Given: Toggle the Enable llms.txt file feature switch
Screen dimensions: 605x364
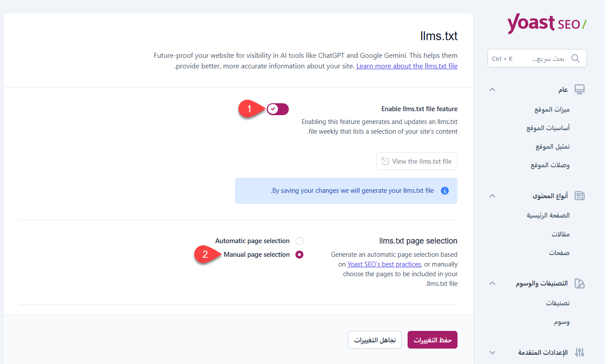Looking at the screenshot, I should (x=278, y=109).
